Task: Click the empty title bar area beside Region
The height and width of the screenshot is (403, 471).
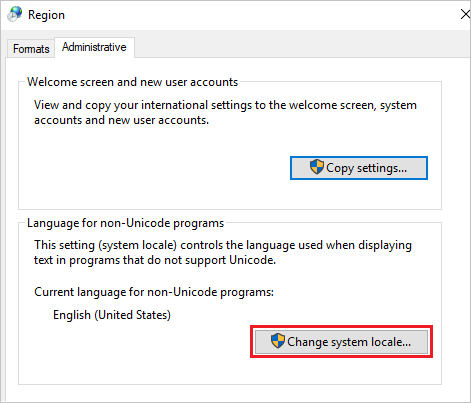Action: point(260,15)
